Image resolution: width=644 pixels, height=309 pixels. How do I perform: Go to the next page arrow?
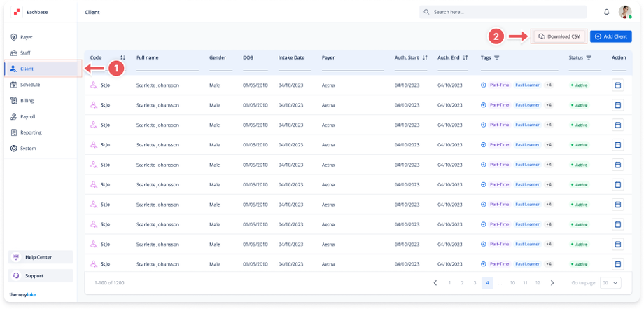tap(552, 282)
